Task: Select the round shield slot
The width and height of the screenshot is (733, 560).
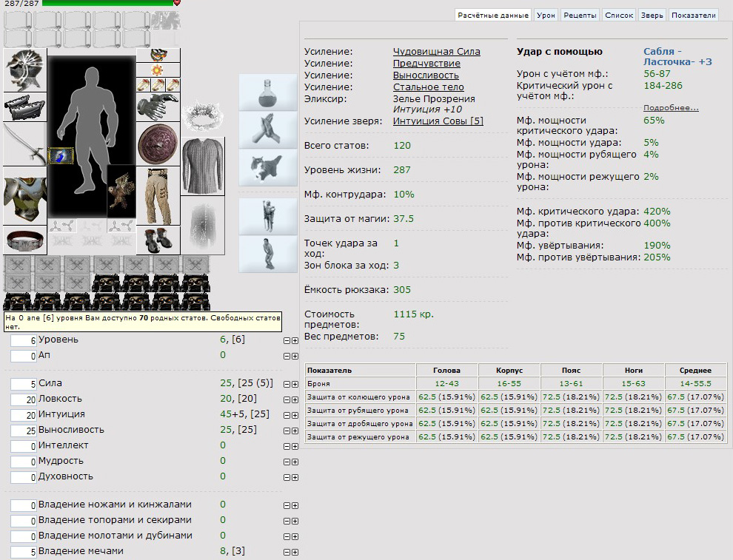Action: (x=158, y=144)
